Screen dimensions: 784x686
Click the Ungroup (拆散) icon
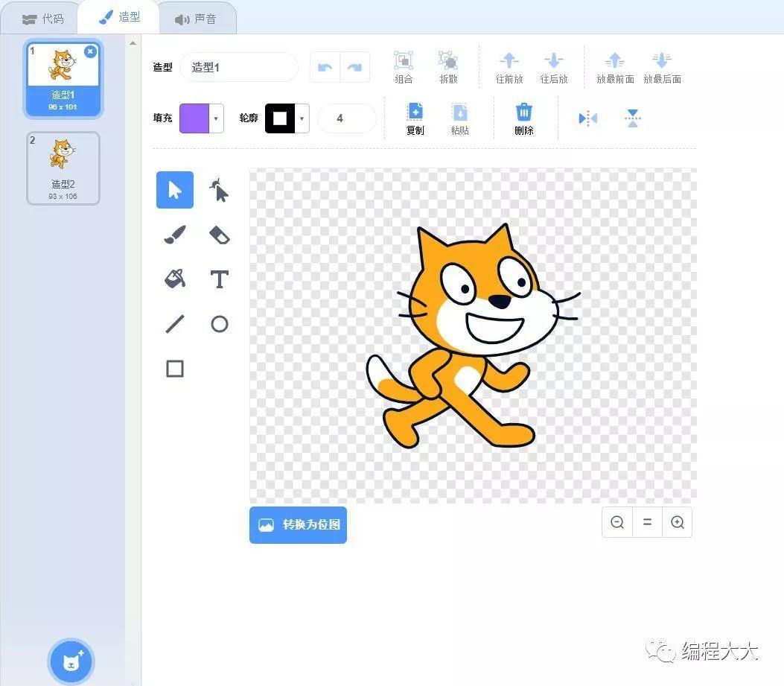(448, 67)
